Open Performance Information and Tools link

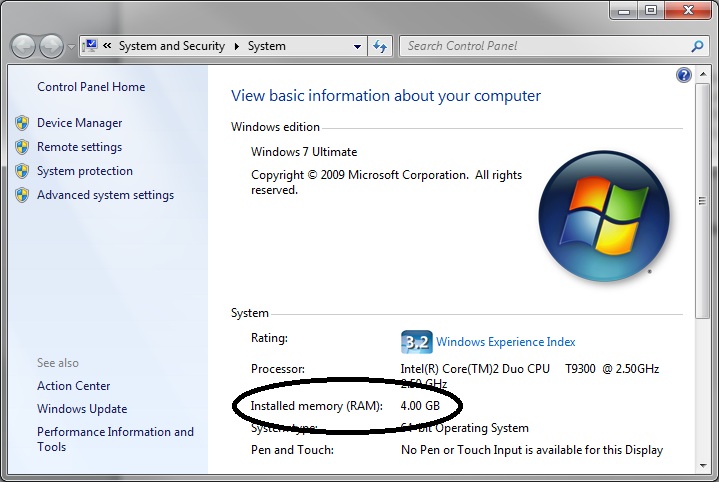(115, 439)
